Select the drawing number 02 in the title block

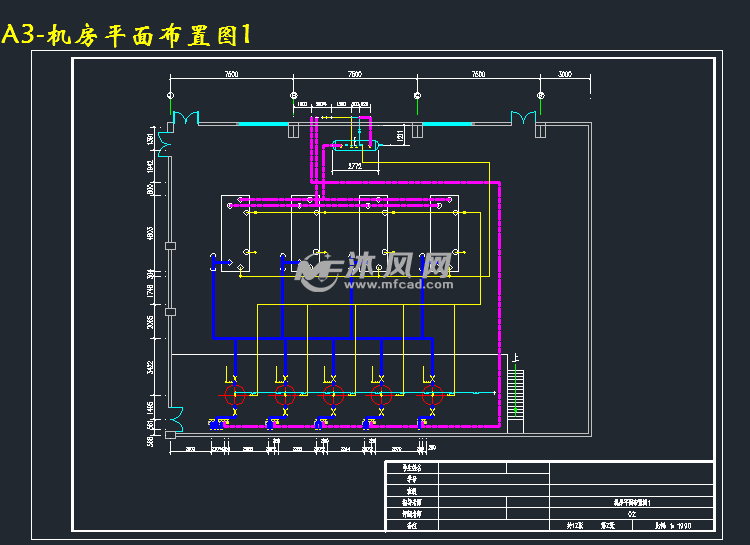click(x=632, y=514)
